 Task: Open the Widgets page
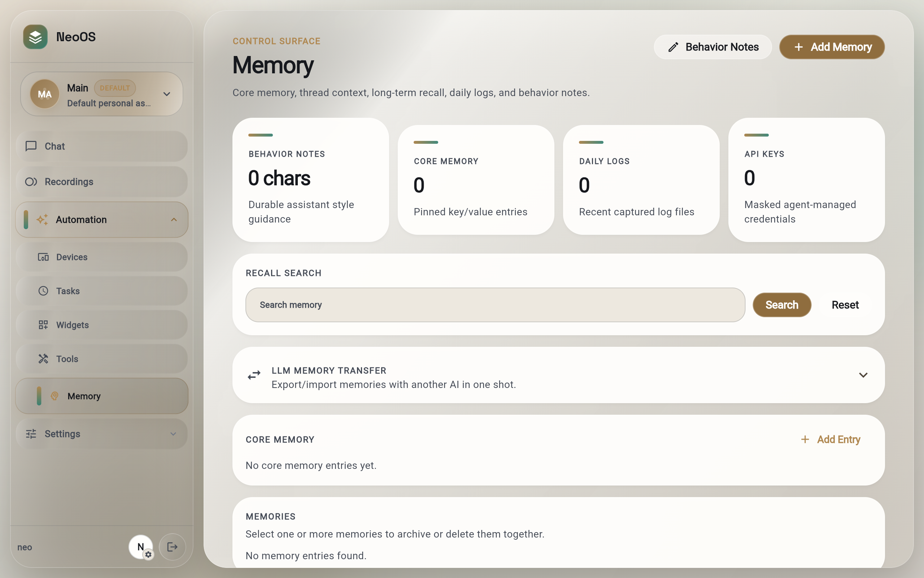pyautogui.click(x=101, y=325)
